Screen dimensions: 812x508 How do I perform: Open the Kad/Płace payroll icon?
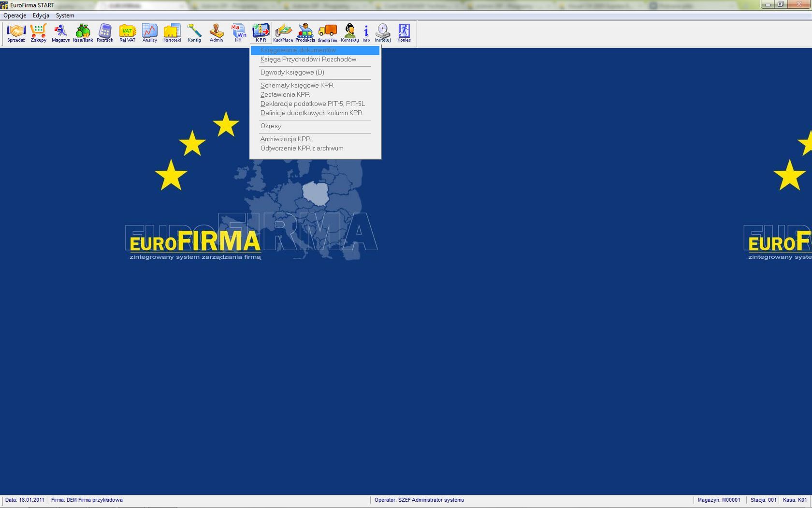[x=283, y=33]
